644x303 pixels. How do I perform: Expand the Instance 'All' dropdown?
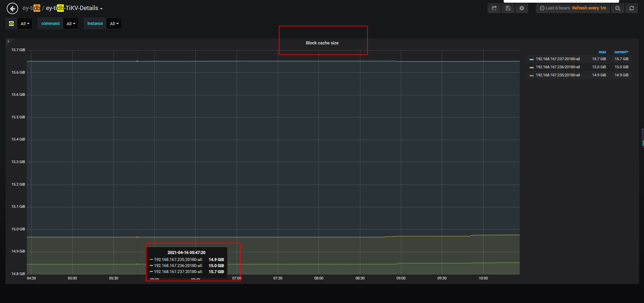point(114,24)
